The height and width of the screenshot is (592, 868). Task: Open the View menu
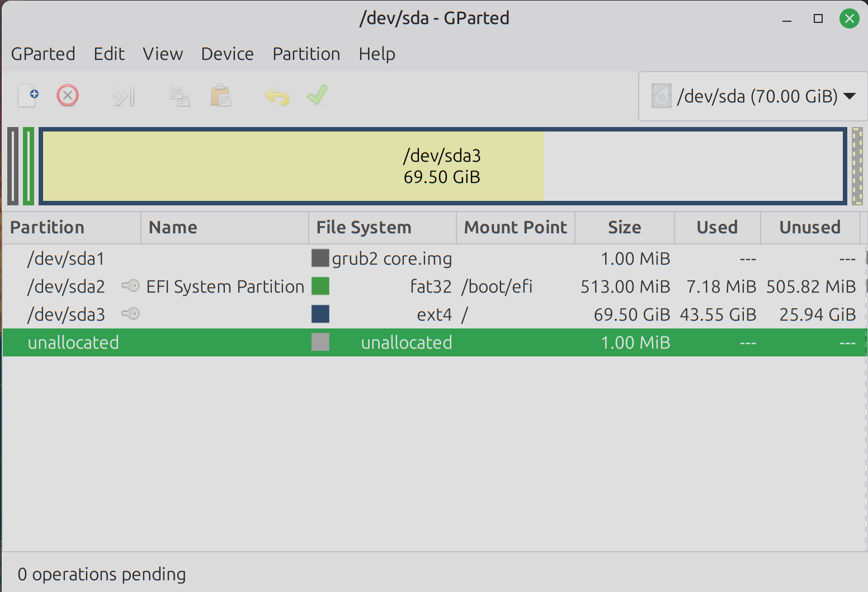(x=163, y=54)
